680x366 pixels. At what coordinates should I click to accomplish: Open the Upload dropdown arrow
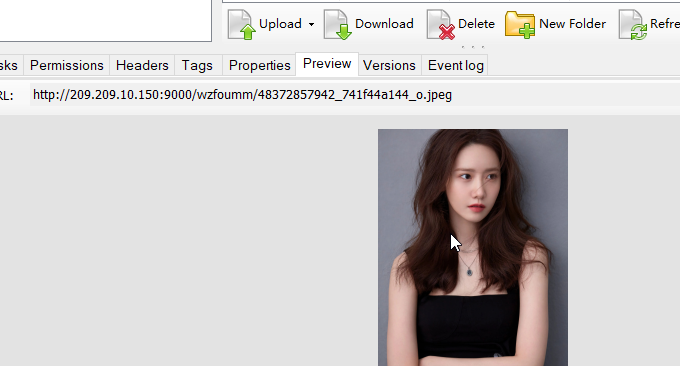[311, 24]
